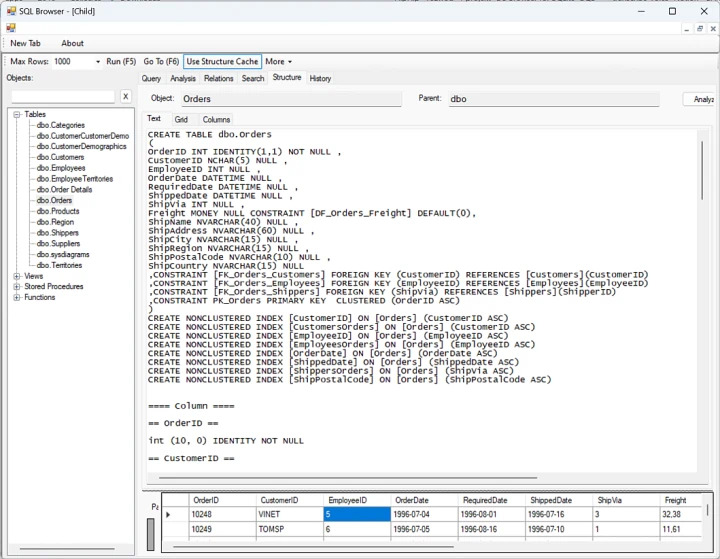The height and width of the screenshot is (559, 720).
Task: Select dbo.CustomerCustomerDemo table
Action: (x=83, y=136)
